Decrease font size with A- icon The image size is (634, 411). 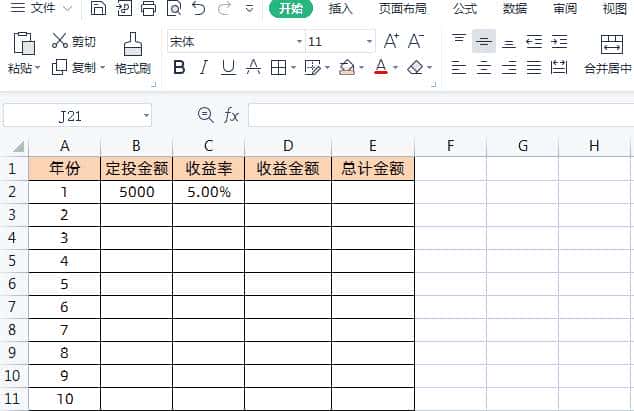click(x=416, y=41)
